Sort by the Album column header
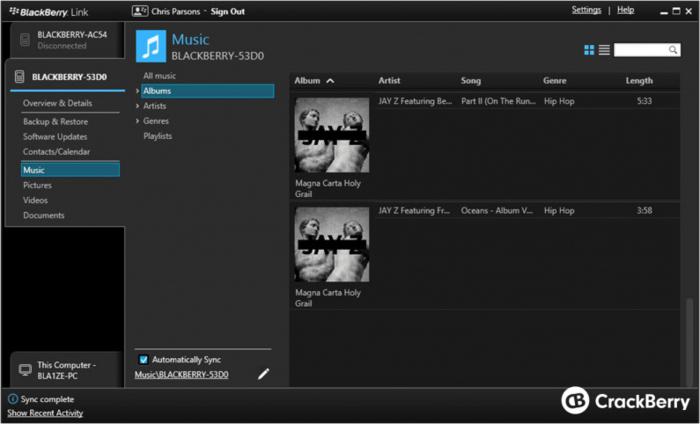 pyautogui.click(x=307, y=81)
